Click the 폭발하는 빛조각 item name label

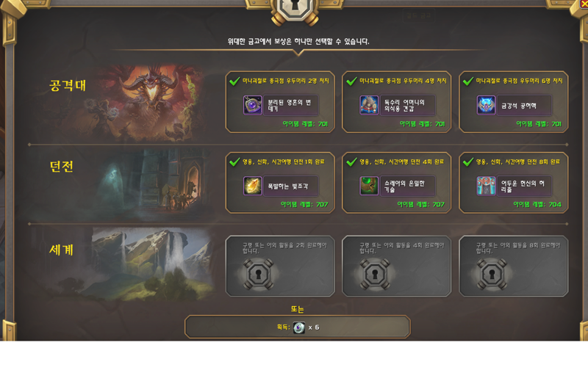[287, 186]
